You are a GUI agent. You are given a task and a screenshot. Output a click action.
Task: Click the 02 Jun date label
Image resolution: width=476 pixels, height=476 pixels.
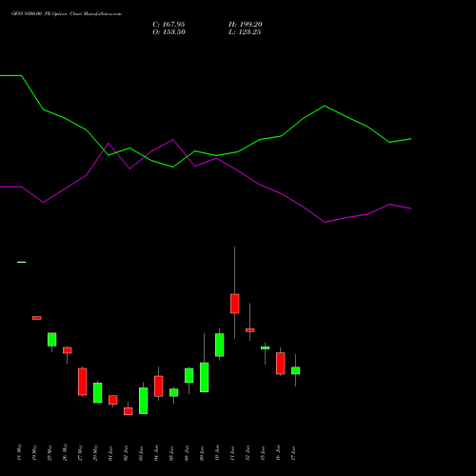tap(126, 453)
